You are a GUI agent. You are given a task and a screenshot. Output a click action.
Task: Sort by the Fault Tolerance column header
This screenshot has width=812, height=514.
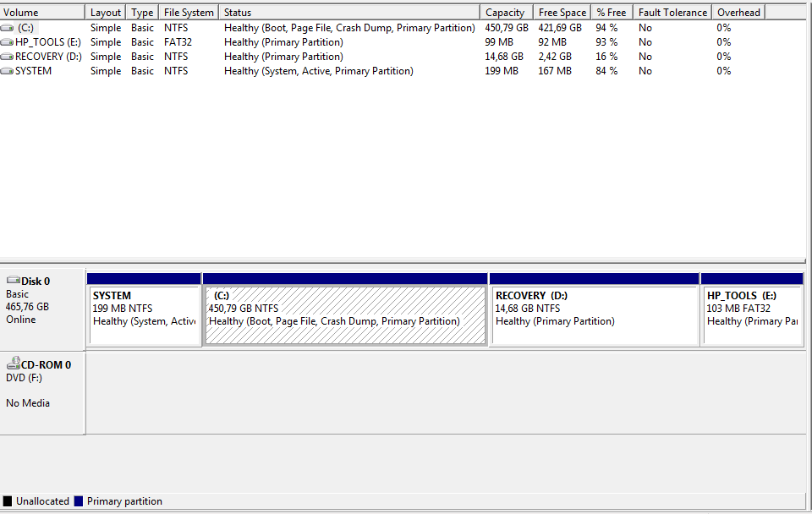[x=672, y=13]
